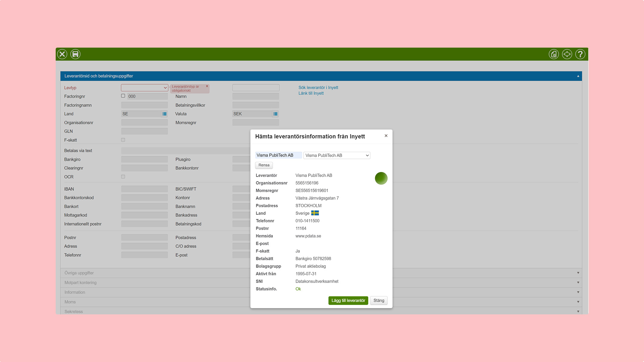Open the Levtyp dropdown
The image size is (644, 362).
[x=145, y=87]
